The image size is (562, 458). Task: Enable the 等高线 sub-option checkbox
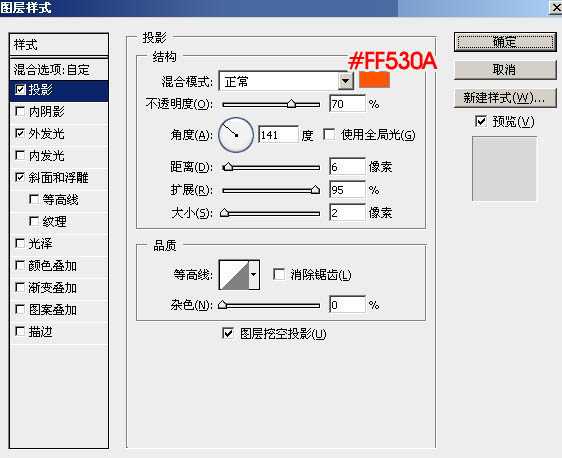[x=34, y=199]
